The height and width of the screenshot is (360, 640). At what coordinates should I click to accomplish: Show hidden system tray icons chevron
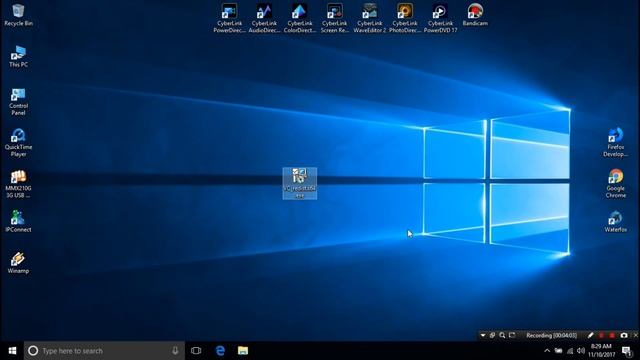pyautogui.click(x=547, y=351)
